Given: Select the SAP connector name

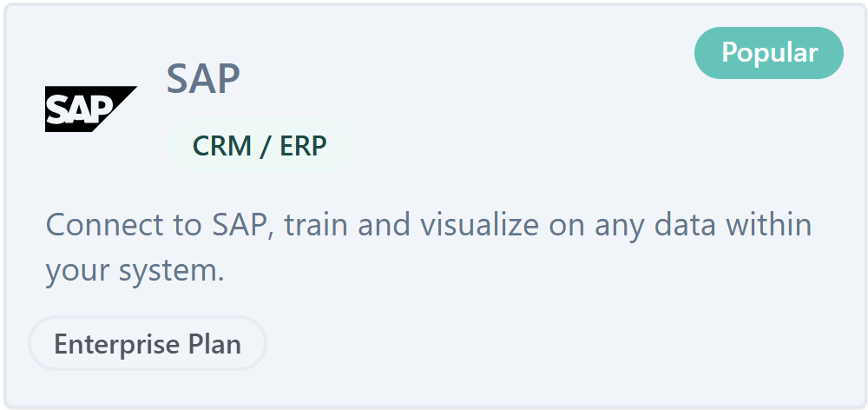Looking at the screenshot, I should tap(203, 79).
